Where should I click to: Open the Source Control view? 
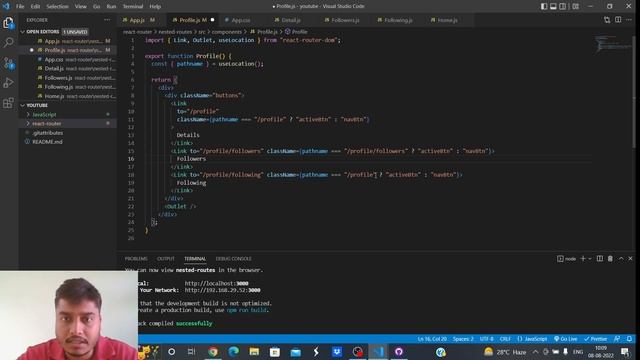(8, 62)
